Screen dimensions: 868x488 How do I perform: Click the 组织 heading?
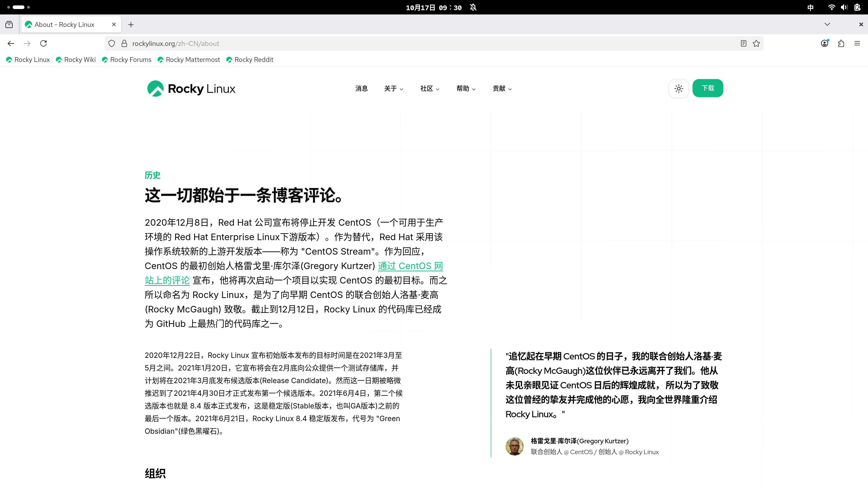point(155,474)
